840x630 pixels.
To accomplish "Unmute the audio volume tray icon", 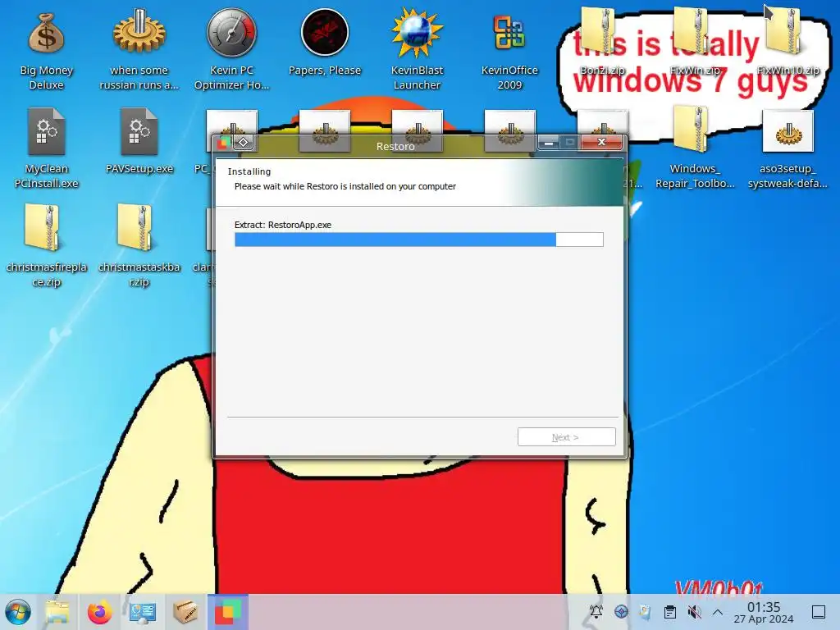I will pos(694,611).
